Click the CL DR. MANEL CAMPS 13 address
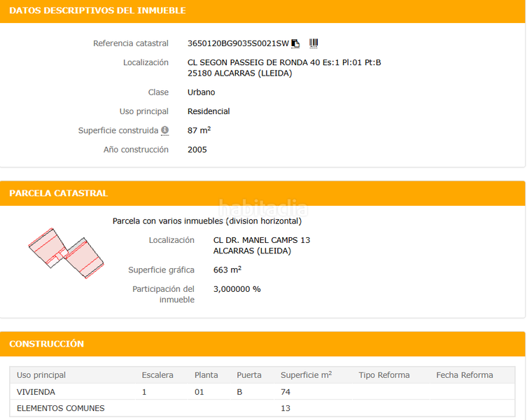527x420 pixels. tap(261, 240)
